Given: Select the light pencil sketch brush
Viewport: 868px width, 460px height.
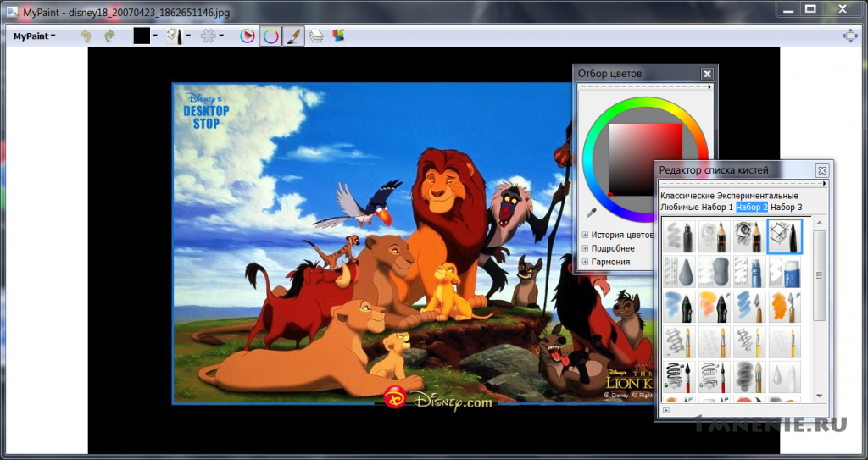Looking at the screenshot, I should pos(714,237).
